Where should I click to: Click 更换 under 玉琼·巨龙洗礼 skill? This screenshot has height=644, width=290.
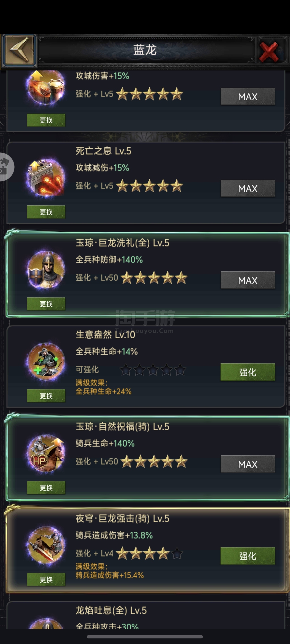(x=46, y=304)
